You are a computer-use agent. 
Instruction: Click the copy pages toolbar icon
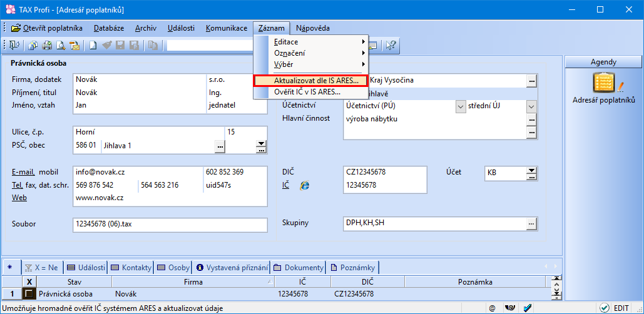point(153,45)
